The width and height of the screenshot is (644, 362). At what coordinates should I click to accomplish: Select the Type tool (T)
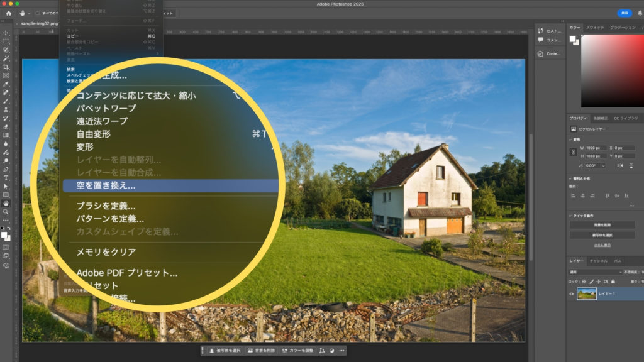pyautogui.click(x=6, y=178)
